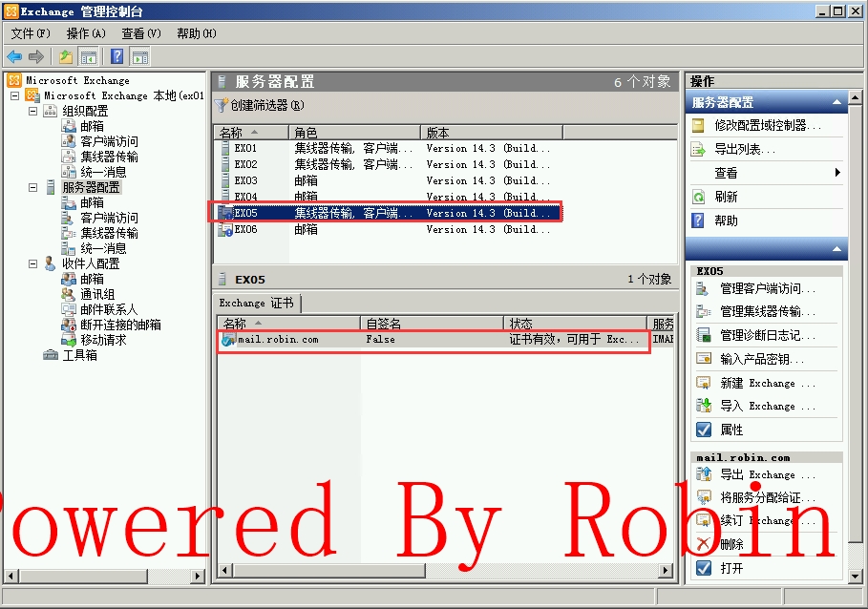Select the Exchange 证书 tab
This screenshot has width=868, height=609.
coord(256,304)
